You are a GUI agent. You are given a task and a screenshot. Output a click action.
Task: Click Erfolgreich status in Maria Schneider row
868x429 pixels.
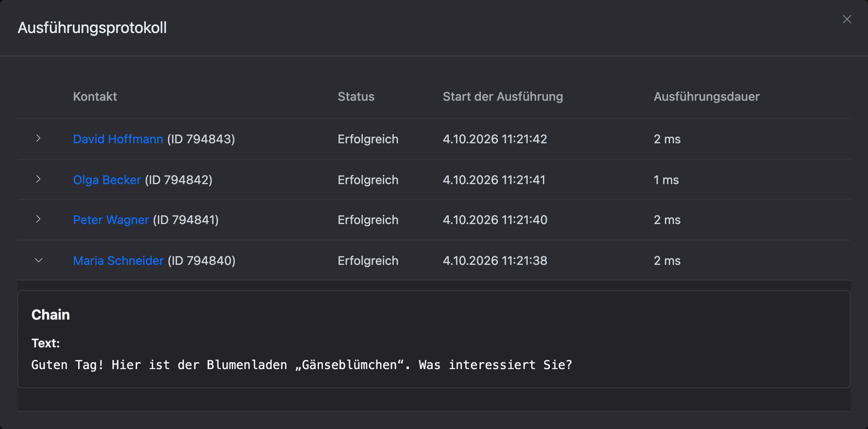click(368, 261)
